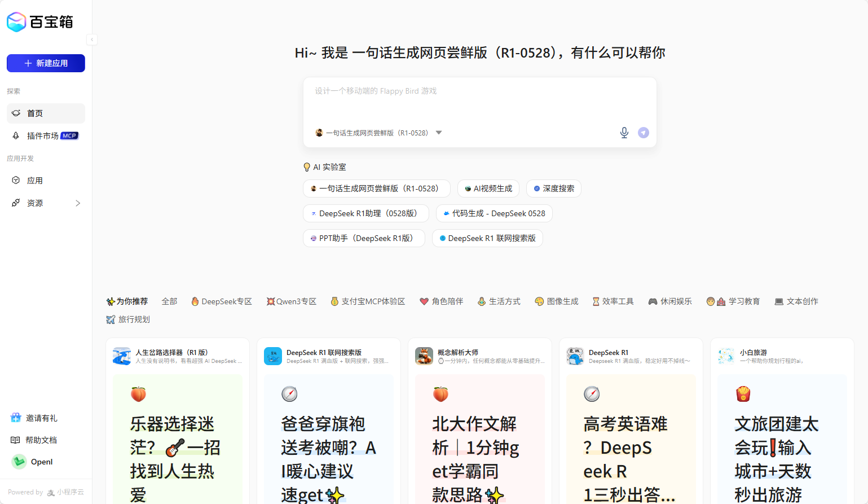Open 邀请有礼 gift icon entry
This screenshot has width=868, height=504.
tap(16, 418)
